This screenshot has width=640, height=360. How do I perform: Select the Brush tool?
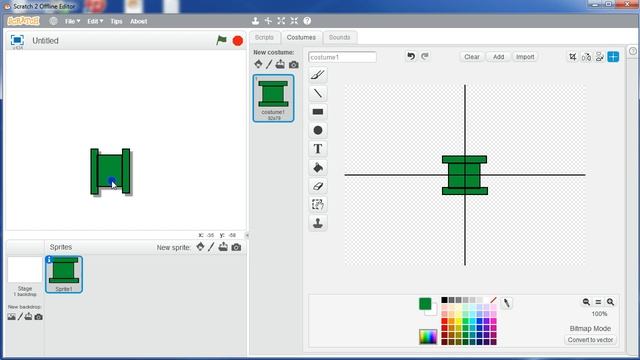tap(318, 75)
